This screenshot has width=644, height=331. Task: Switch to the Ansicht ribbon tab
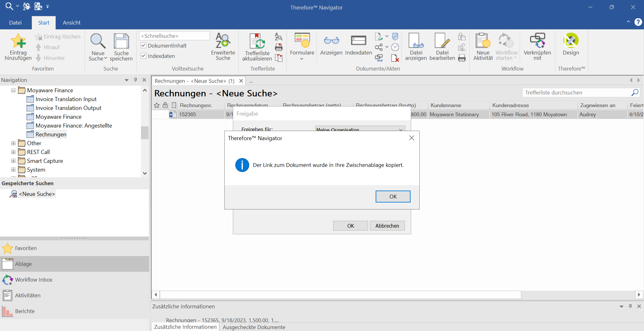(x=71, y=23)
